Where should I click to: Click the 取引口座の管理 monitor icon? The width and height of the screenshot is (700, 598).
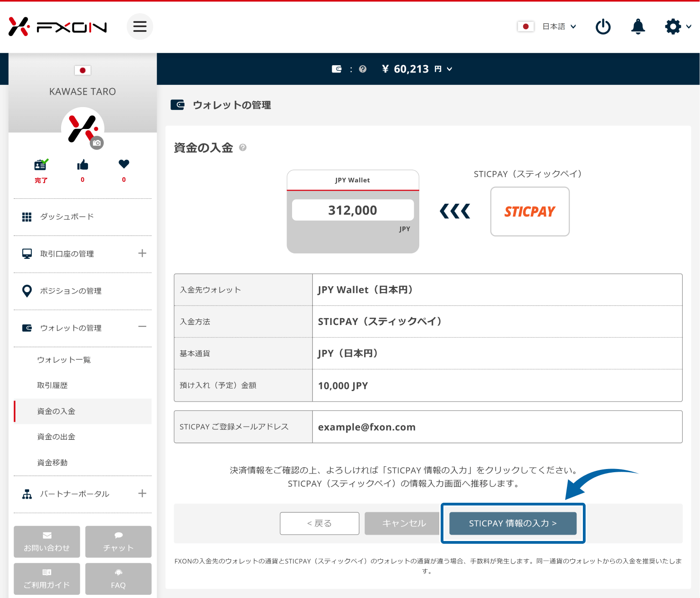[x=27, y=254]
